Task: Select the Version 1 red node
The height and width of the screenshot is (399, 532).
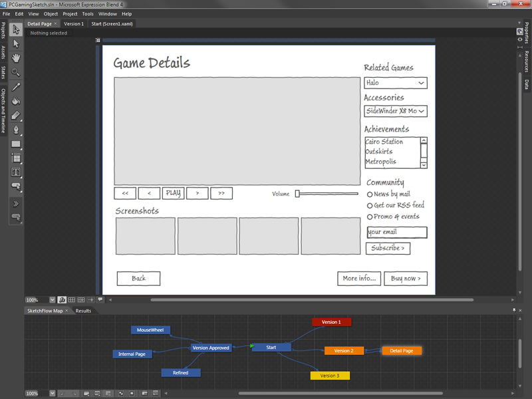Action: [x=331, y=322]
